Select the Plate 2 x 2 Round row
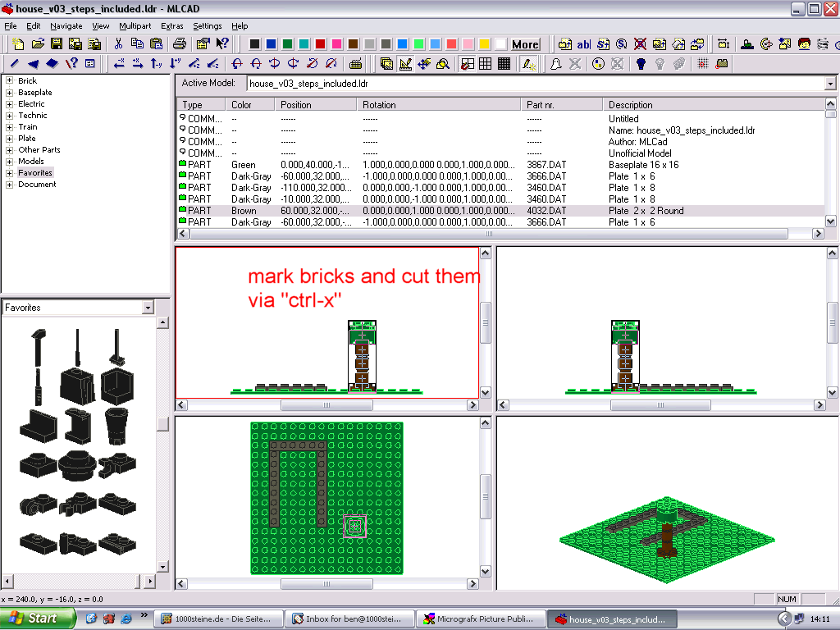 500,211
